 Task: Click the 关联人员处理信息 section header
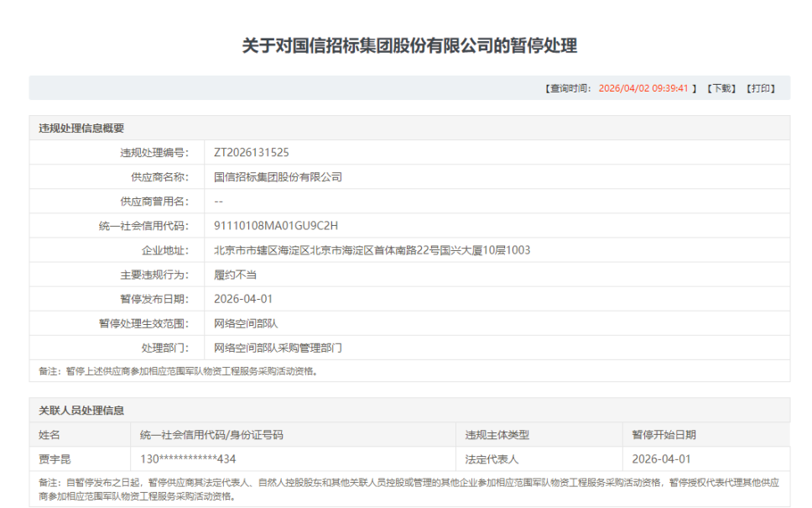[81, 411]
